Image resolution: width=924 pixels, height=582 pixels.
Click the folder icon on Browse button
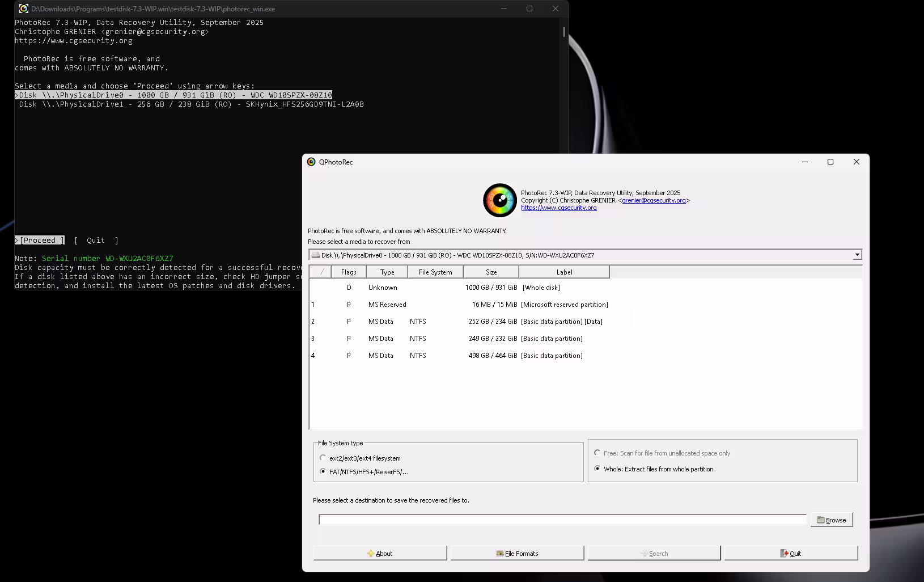820,520
